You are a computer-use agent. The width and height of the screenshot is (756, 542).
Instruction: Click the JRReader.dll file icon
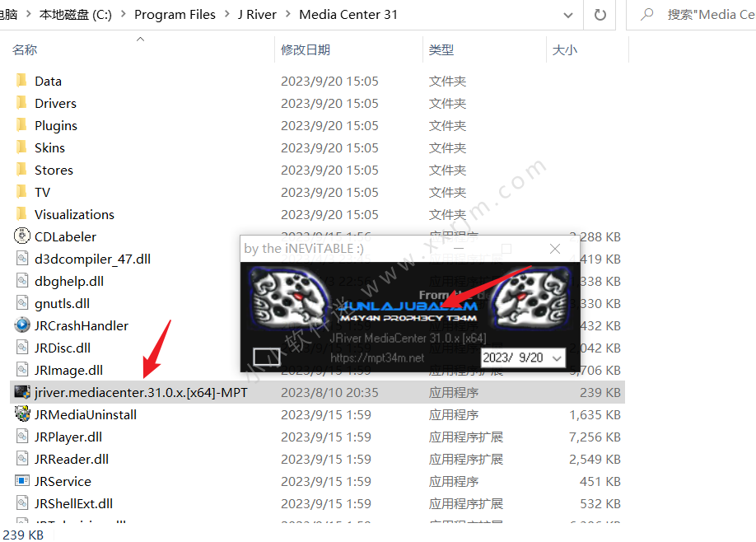[x=22, y=459]
